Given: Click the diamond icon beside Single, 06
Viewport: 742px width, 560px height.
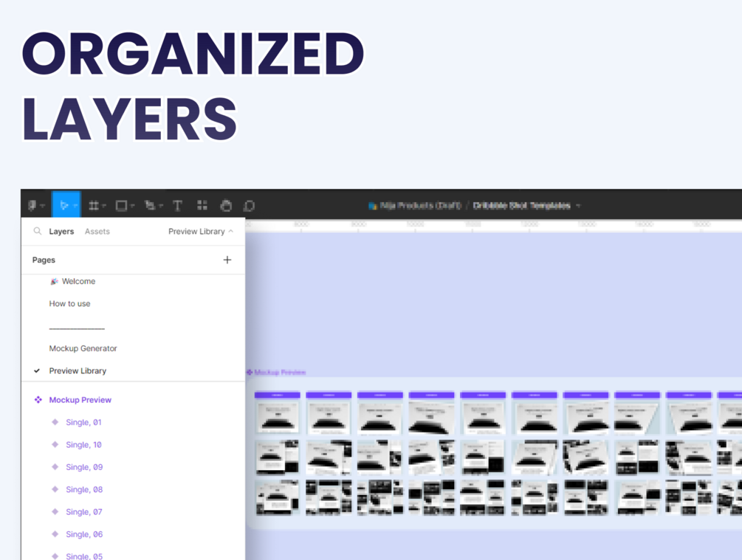Looking at the screenshot, I should 55,534.
